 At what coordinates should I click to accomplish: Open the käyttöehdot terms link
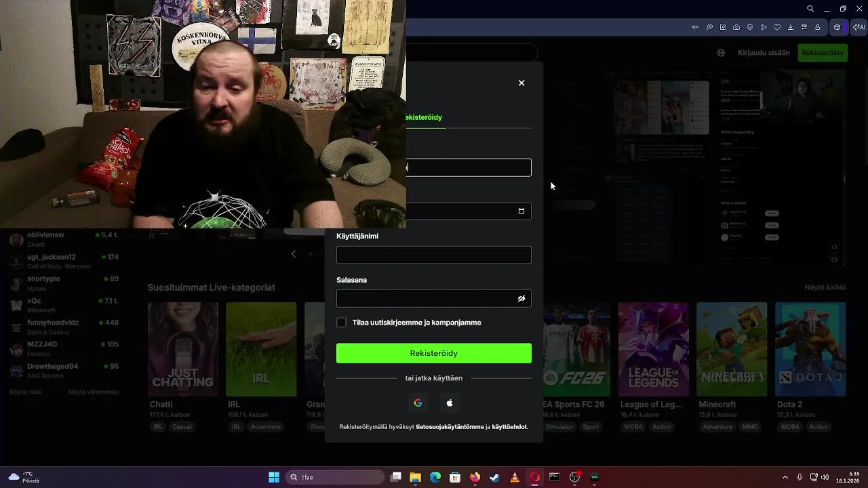pos(509,427)
